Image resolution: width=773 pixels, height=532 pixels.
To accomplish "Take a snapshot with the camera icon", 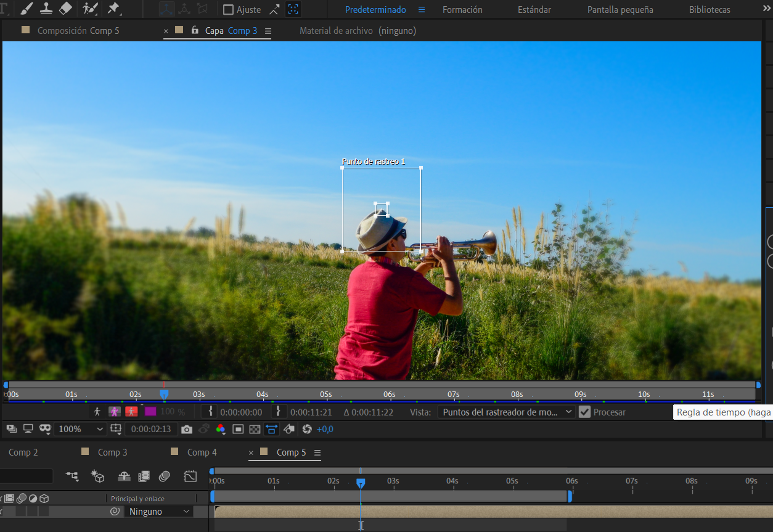I will click(x=187, y=429).
